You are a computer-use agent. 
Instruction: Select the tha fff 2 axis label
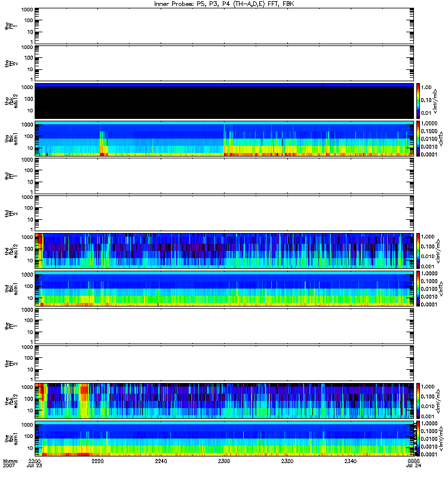[x=11, y=64]
